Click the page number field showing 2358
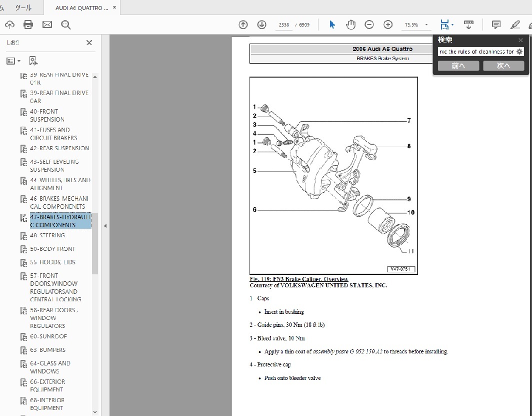 [x=283, y=25]
